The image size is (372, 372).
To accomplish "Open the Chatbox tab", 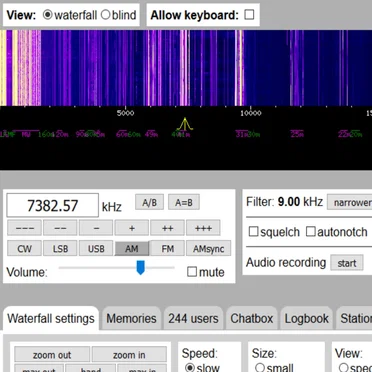I will [252, 319].
